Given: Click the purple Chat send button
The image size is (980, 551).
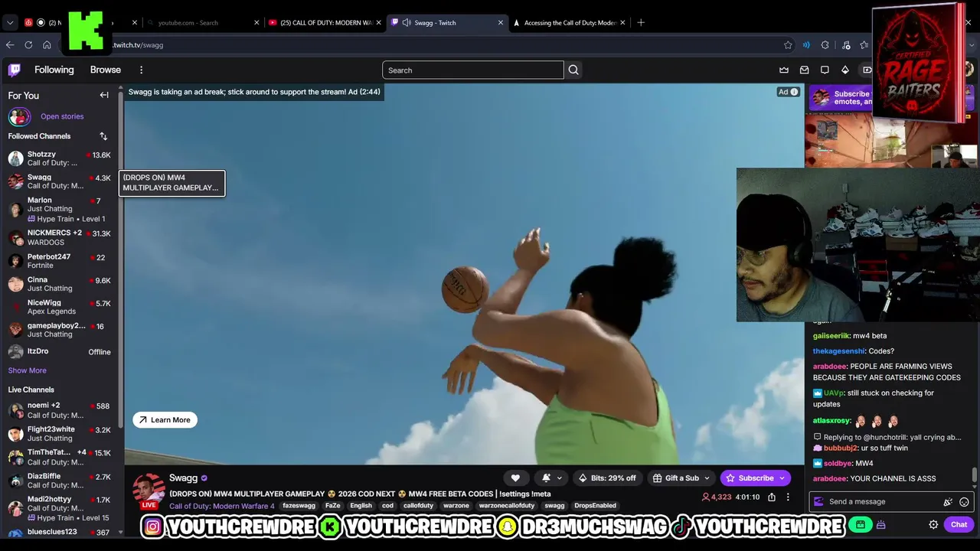Looking at the screenshot, I should point(959,525).
